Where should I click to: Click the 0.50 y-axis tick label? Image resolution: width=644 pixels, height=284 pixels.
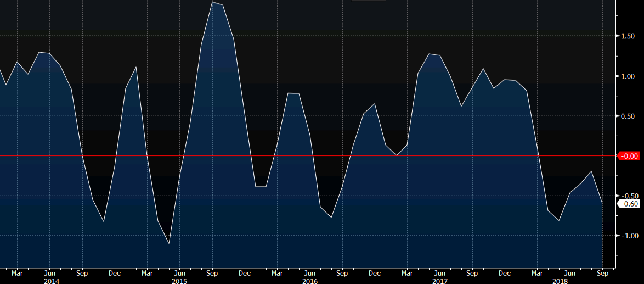(x=628, y=116)
